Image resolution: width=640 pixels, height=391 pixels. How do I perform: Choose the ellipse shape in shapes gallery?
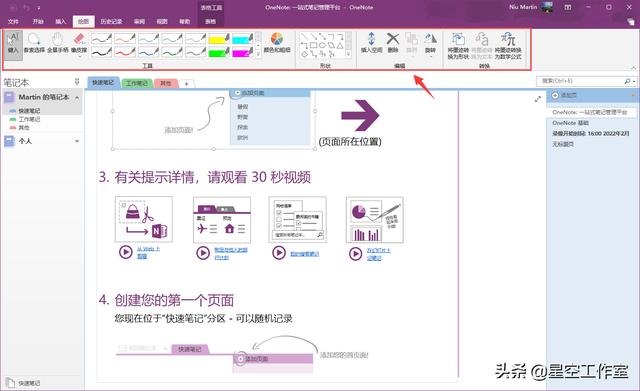point(322,45)
